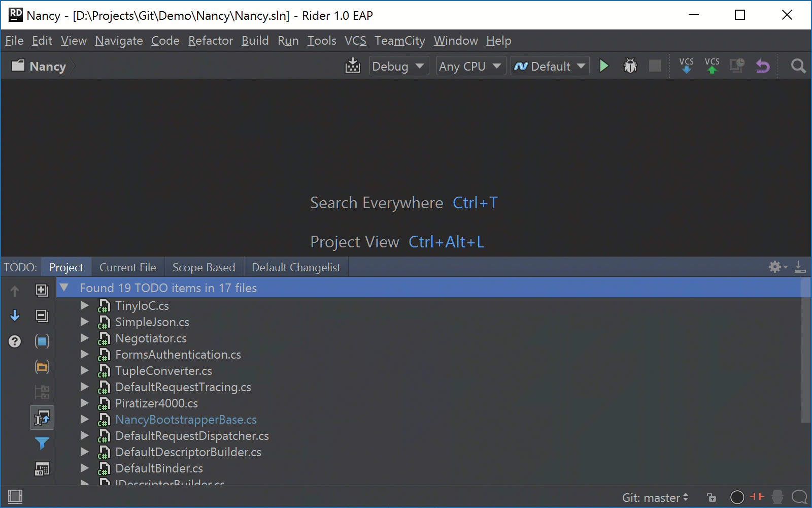This screenshot has height=508, width=812.
Task: Open the TeamCity menu
Action: click(400, 41)
